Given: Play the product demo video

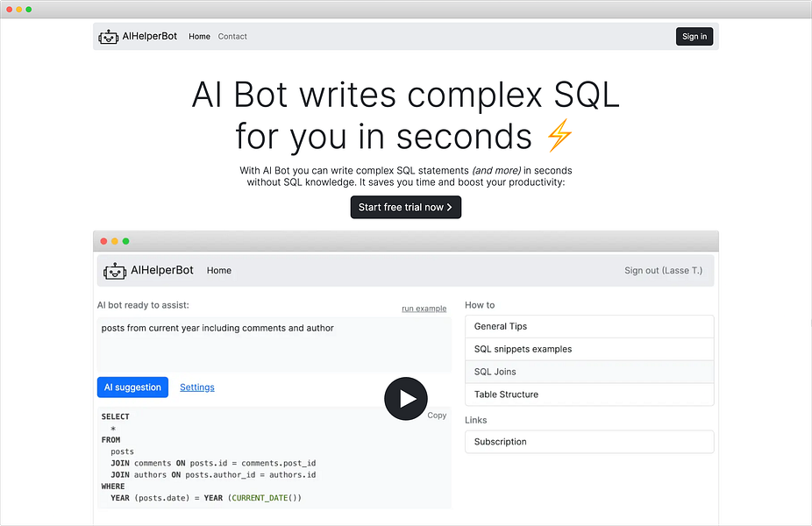Looking at the screenshot, I should point(405,399).
